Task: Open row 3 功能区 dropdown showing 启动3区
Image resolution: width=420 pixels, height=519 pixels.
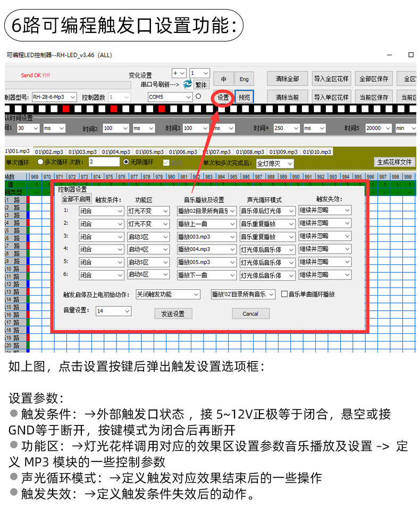Action: click(x=148, y=237)
